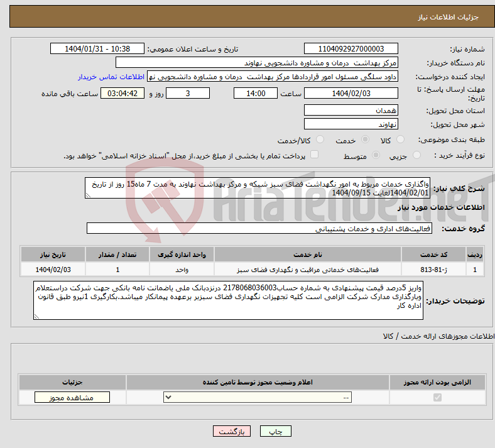The image size is (495, 448).
Task: Click the جزئیات column header
Action: tap(72, 382)
